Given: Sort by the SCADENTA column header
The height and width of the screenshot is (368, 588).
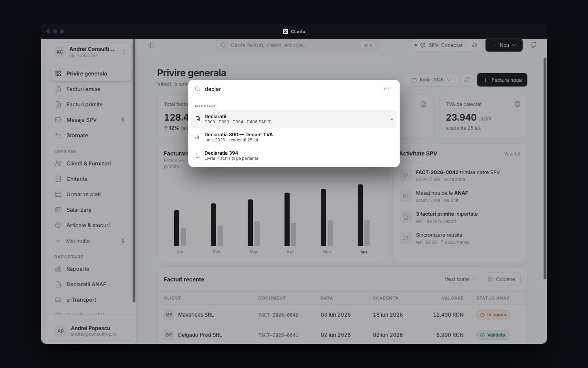Looking at the screenshot, I should point(386,298).
